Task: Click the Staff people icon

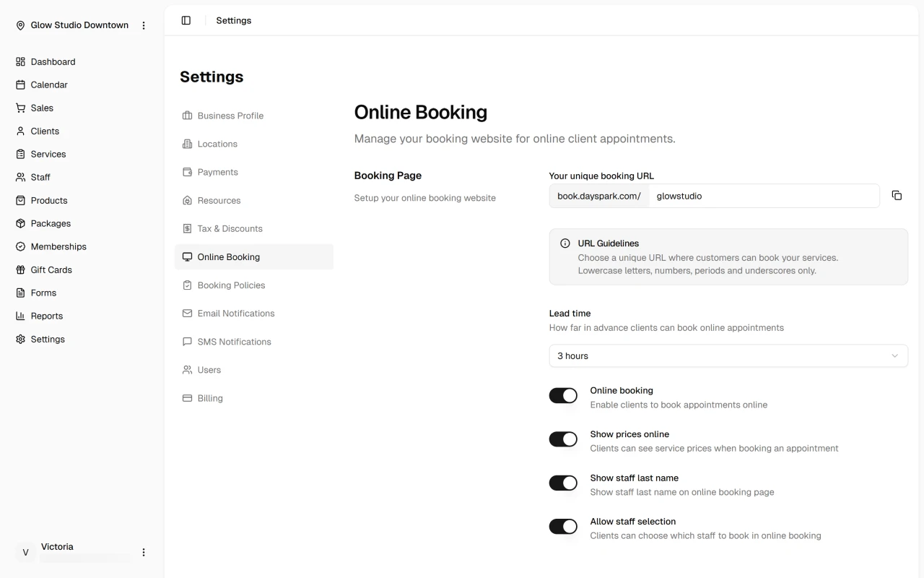Action: click(x=20, y=178)
